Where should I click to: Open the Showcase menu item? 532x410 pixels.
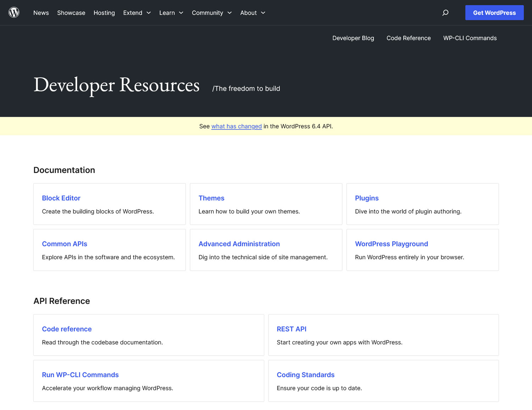(71, 13)
